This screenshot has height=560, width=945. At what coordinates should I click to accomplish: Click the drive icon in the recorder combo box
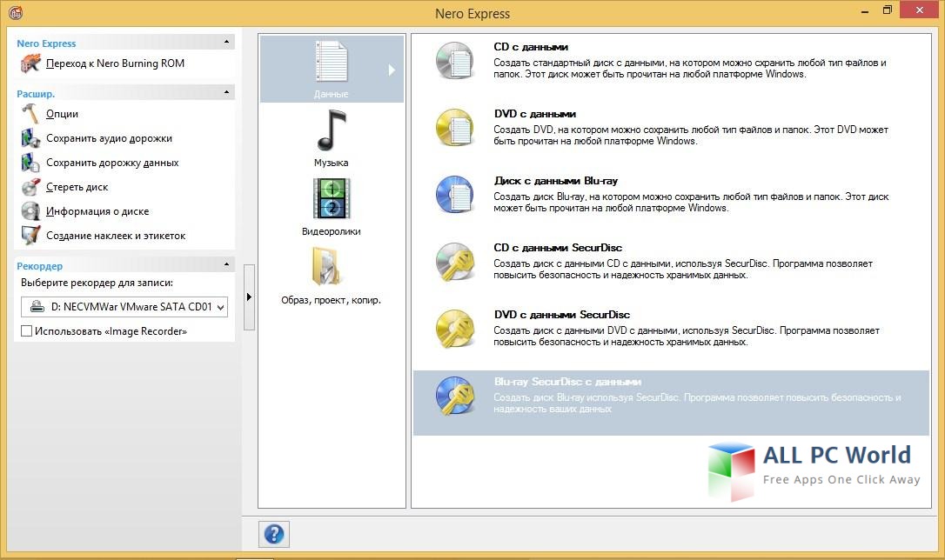pyautogui.click(x=37, y=306)
